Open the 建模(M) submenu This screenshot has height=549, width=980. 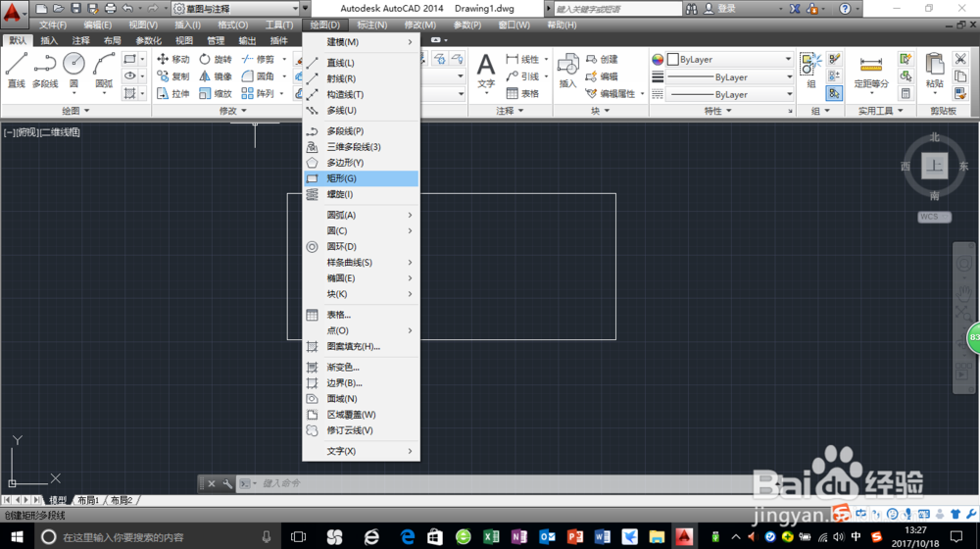[361, 42]
